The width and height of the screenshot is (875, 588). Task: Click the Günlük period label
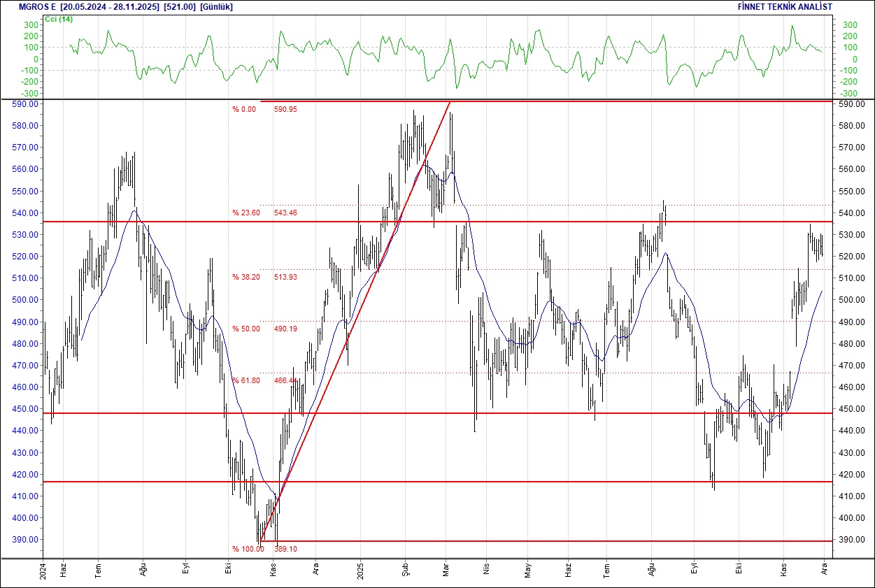(x=216, y=6)
